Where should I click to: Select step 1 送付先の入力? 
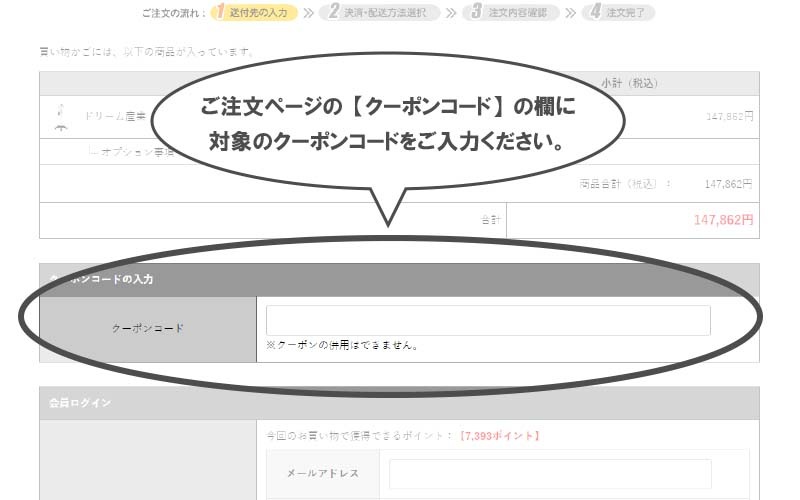tap(254, 13)
